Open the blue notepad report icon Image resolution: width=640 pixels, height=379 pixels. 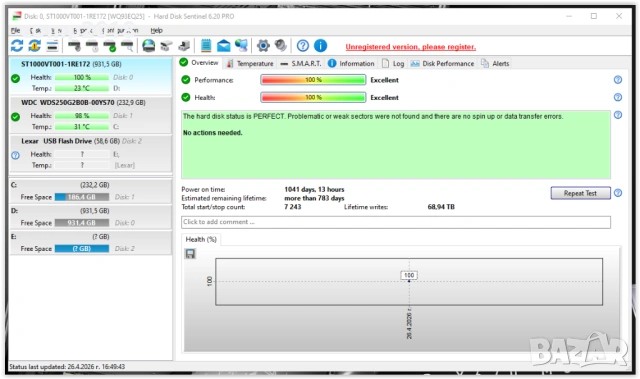tap(206, 46)
